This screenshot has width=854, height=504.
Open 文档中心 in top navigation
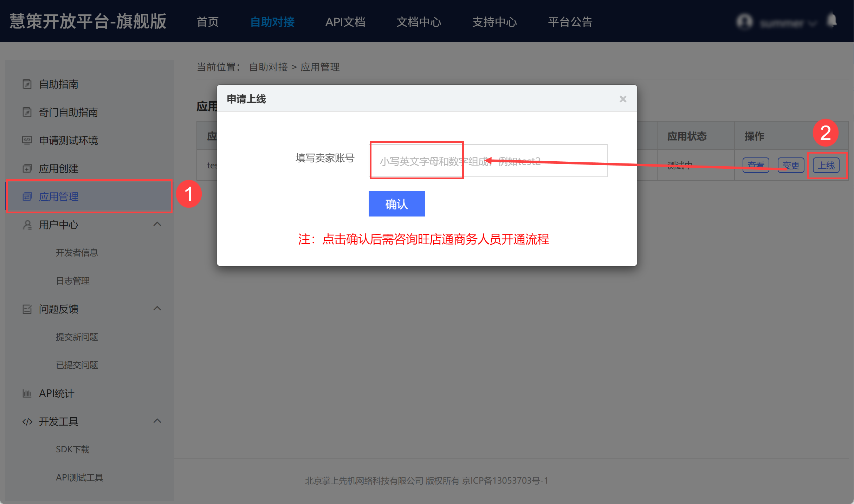(x=418, y=22)
